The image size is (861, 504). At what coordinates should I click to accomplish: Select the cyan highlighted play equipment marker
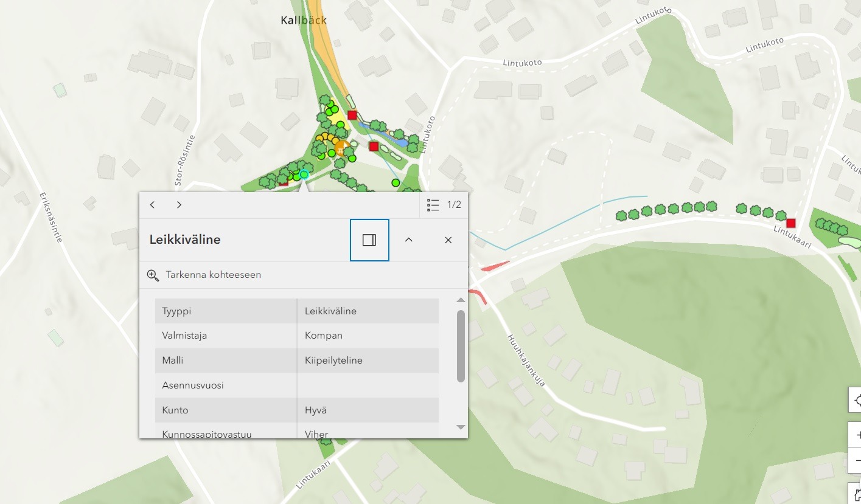pos(304,174)
